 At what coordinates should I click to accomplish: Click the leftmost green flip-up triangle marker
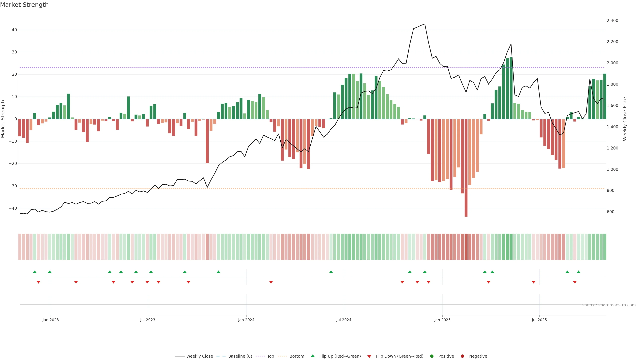coord(35,272)
